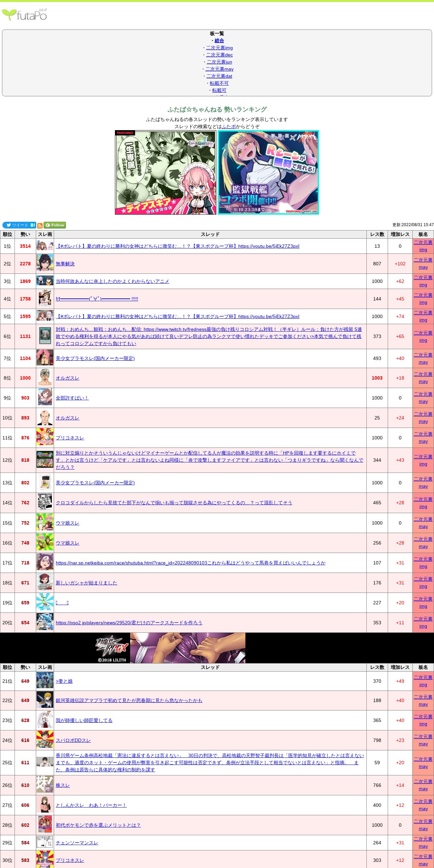Image resolution: width=434 pixels, height=868 pixels.
Task: Open rank 5 #ボレバト thread link
Action: (x=177, y=316)
